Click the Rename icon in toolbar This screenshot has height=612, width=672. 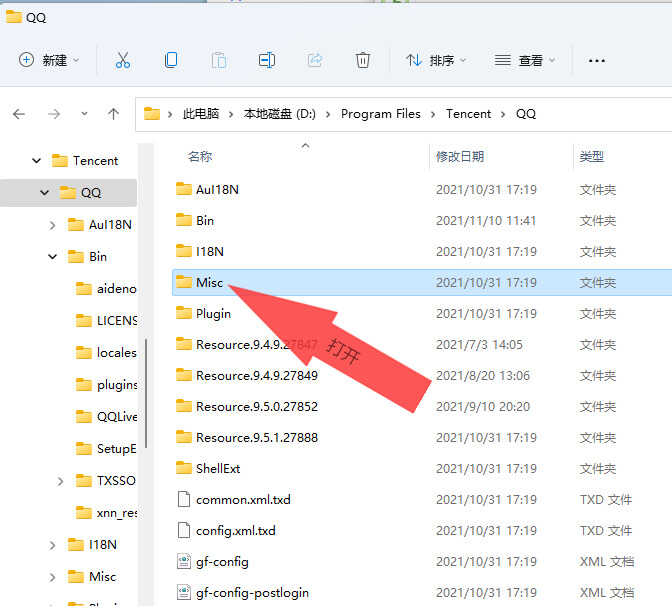click(x=267, y=60)
